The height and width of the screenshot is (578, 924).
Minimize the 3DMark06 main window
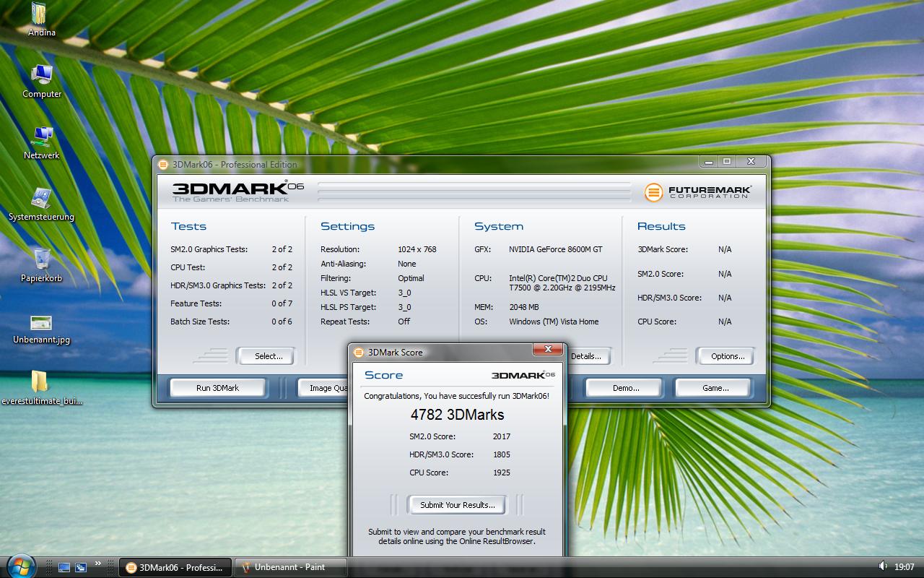(x=709, y=162)
